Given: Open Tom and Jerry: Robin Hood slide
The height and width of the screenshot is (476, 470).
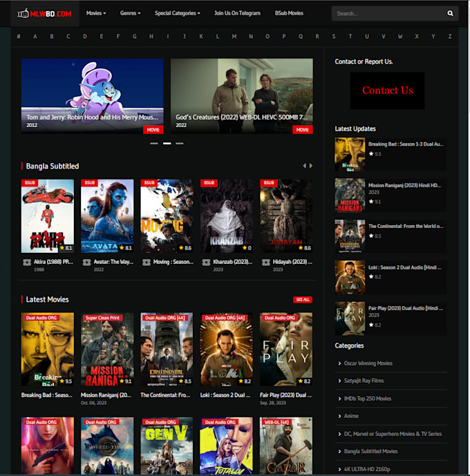Looking at the screenshot, I should tap(93, 96).
